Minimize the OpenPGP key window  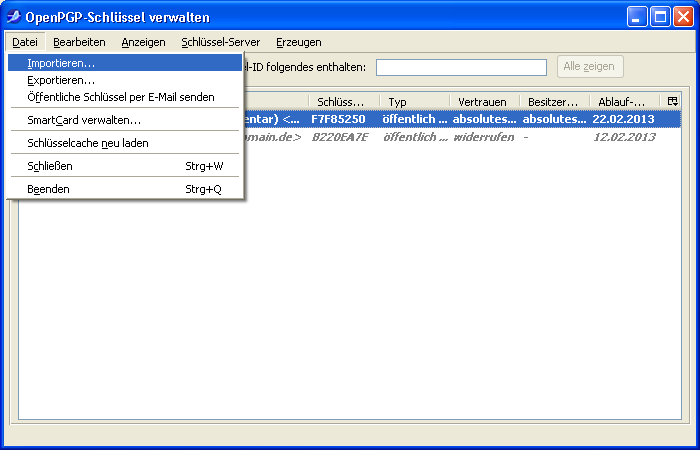point(637,17)
